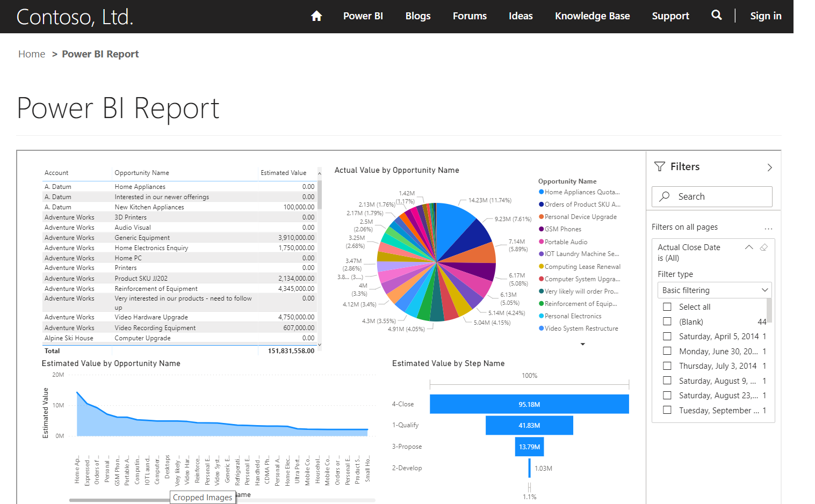
Task: Select the 1-Qualify funnel bar
Action: click(529, 425)
